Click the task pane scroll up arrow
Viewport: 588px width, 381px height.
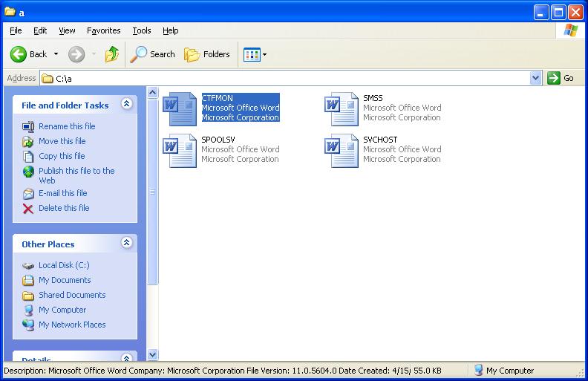click(153, 92)
